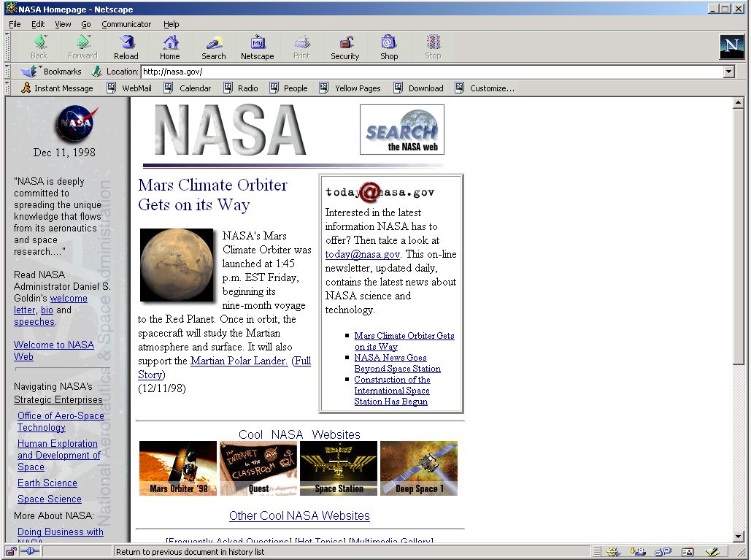Click the vertical scrollbar down arrow
This screenshot has height=560, width=751.
738,537
